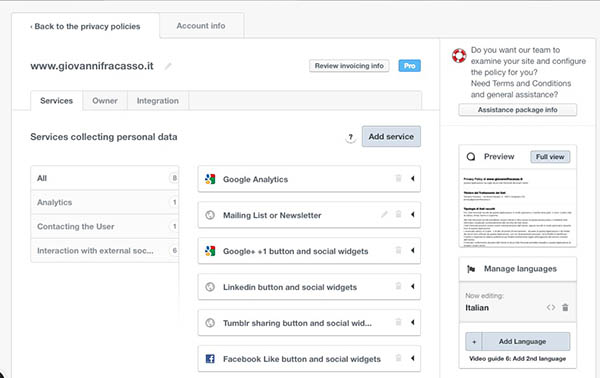Open the Account info tab
Viewport: 600px width, 378px height.
point(201,26)
